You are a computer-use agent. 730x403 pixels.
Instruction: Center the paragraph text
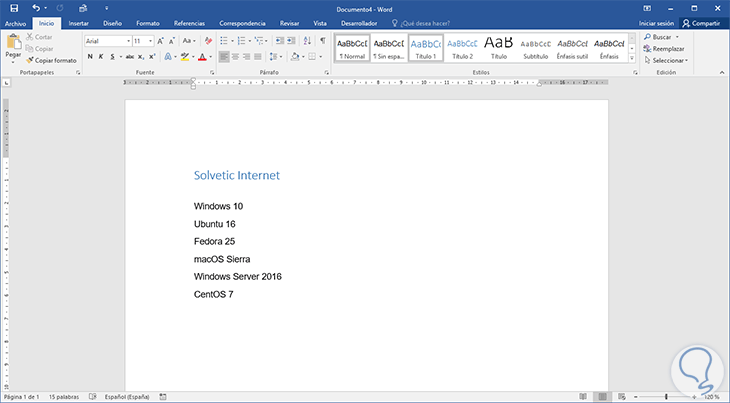click(235, 57)
